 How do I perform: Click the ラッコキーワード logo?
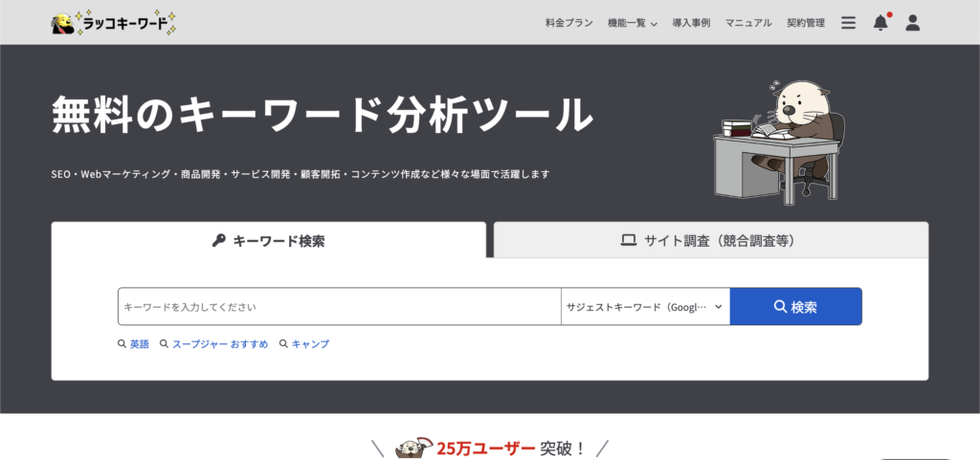click(116, 24)
